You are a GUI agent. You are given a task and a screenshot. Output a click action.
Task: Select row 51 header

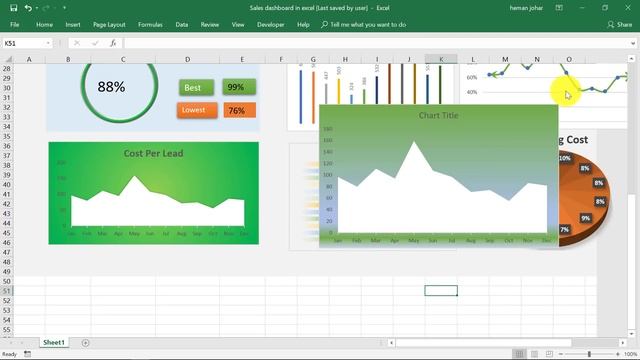click(x=7, y=291)
